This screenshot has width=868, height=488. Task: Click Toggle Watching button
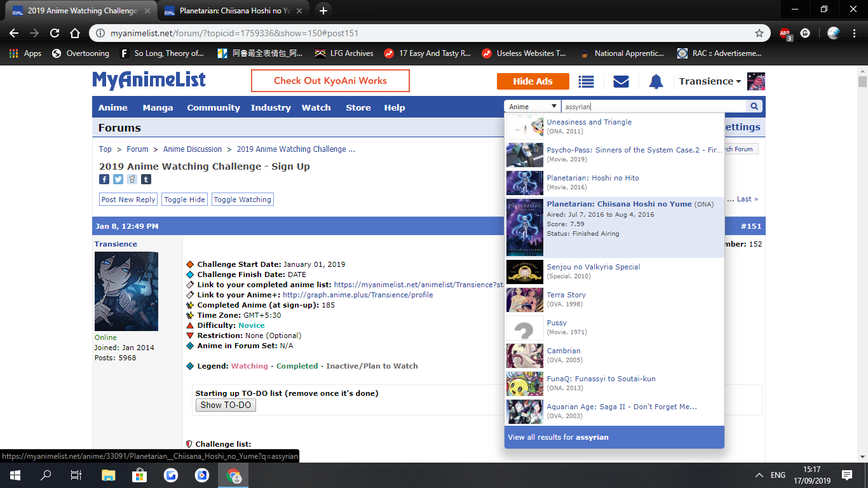pos(243,200)
